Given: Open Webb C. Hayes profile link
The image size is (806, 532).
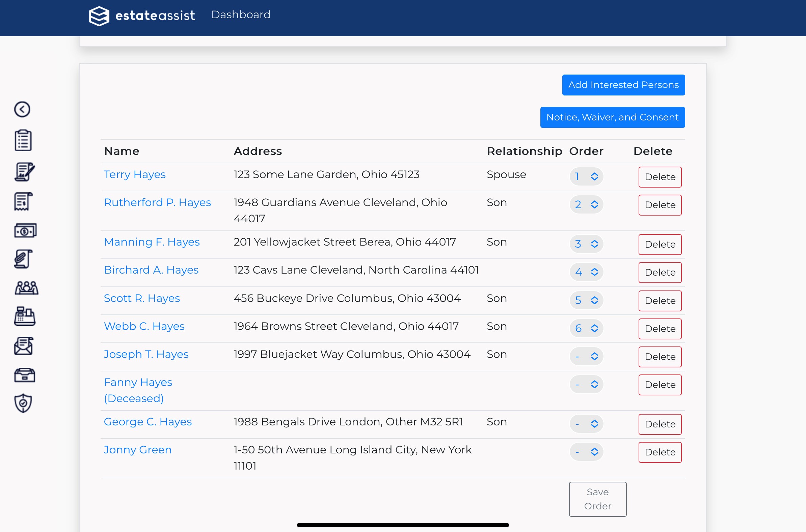Looking at the screenshot, I should (x=144, y=327).
